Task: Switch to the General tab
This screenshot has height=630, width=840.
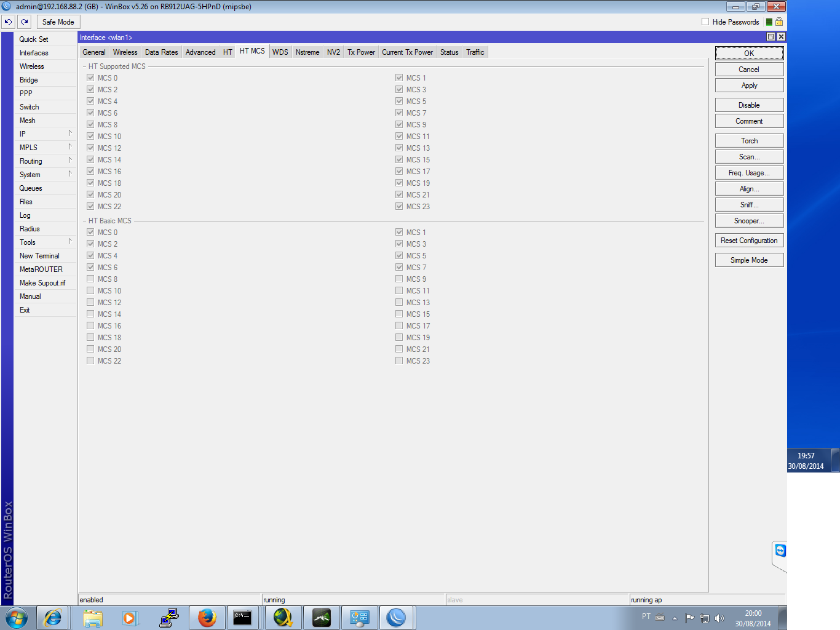Action: 94,52
